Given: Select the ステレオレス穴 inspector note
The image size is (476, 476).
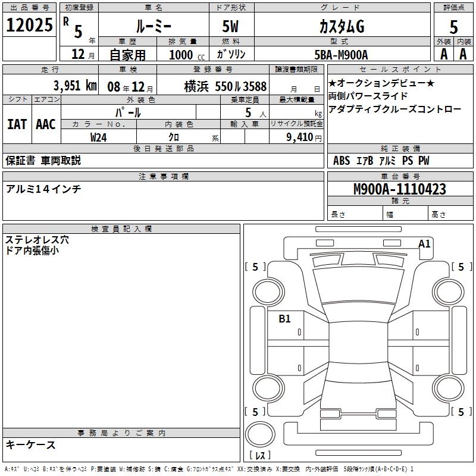Looking at the screenshot, I should point(37,240).
